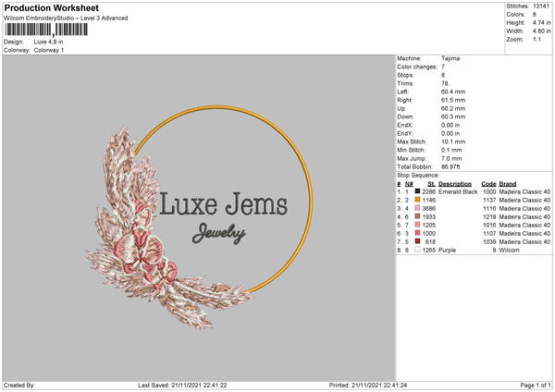Click the pink swatch for code 1116

tap(418, 208)
